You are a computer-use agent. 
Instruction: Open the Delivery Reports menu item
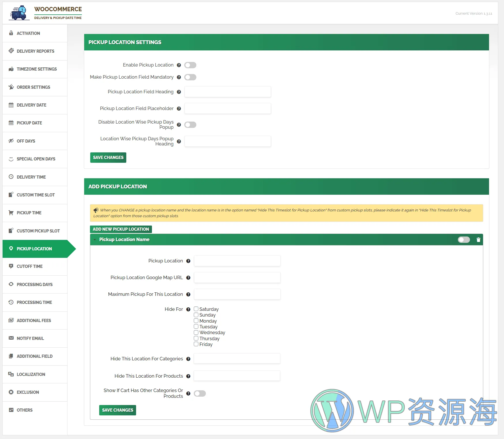pos(35,51)
